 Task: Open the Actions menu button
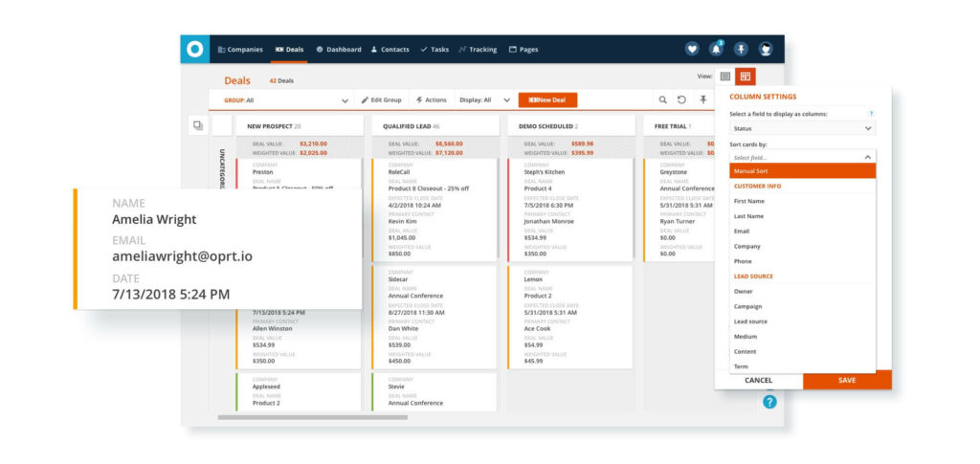coord(432,99)
